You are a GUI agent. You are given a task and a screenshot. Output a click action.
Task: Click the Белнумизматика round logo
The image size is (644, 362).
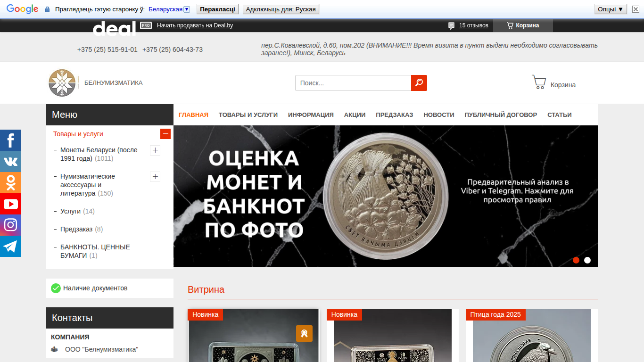coord(62,83)
